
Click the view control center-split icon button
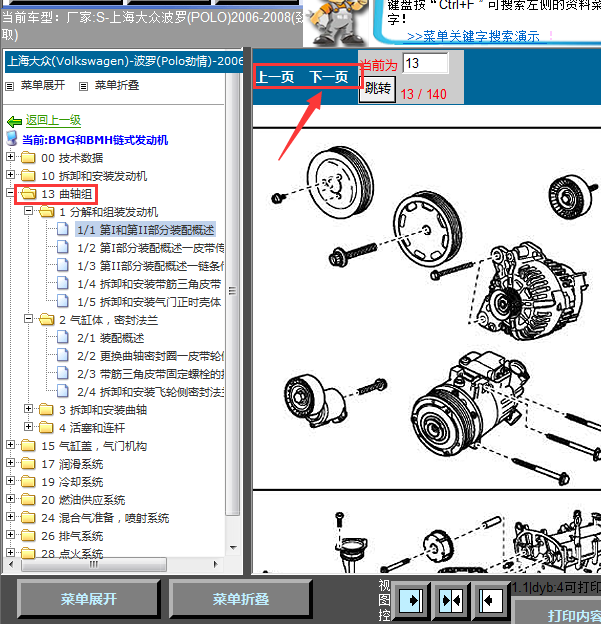451,600
